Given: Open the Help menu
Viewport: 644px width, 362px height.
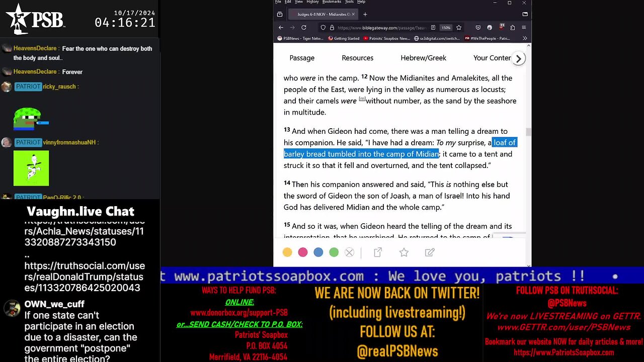Looking at the screenshot, I should (x=361, y=2).
